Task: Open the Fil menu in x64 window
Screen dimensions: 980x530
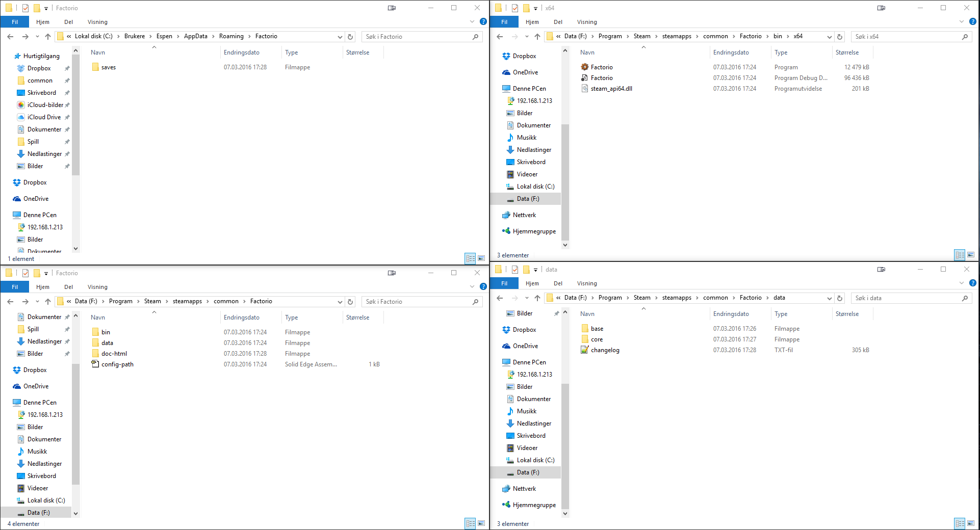Action: point(504,22)
